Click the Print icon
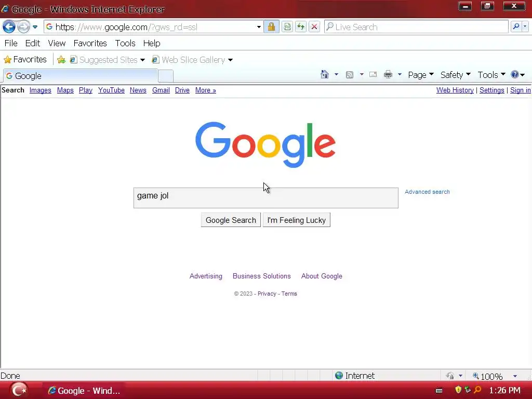This screenshot has height=399, width=532. pyautogui.click(x=388, y=74)
